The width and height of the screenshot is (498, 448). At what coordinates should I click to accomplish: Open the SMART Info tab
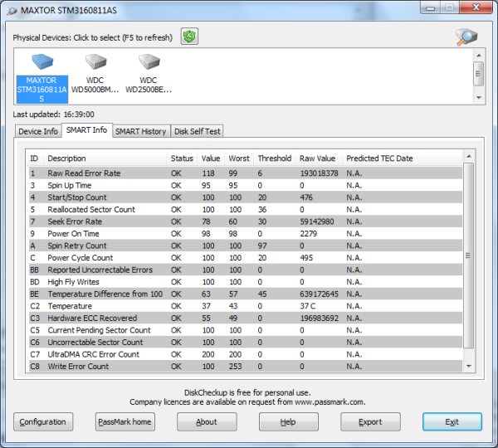(86, 130)
